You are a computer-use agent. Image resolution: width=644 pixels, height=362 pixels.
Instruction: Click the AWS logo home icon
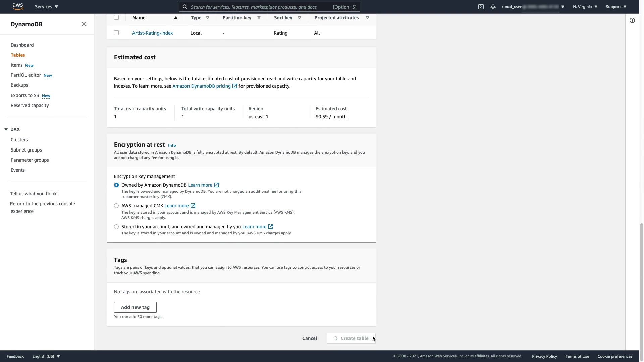[x=17, y=7]
